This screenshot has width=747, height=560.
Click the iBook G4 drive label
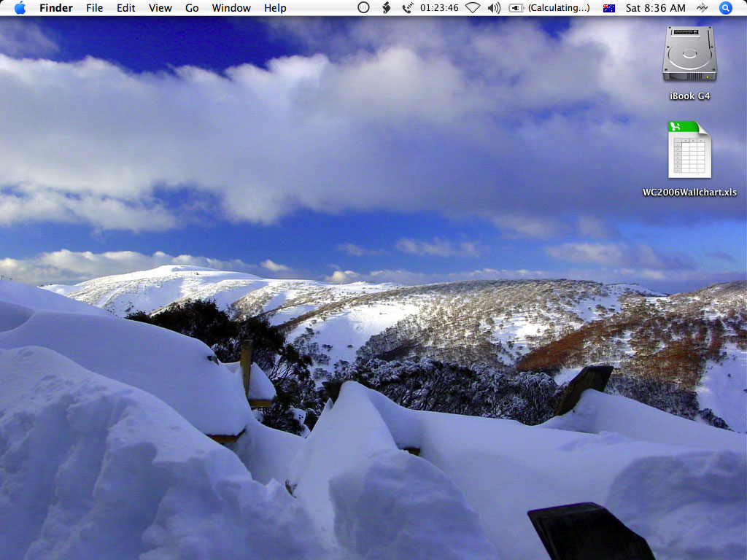(689, 96)
